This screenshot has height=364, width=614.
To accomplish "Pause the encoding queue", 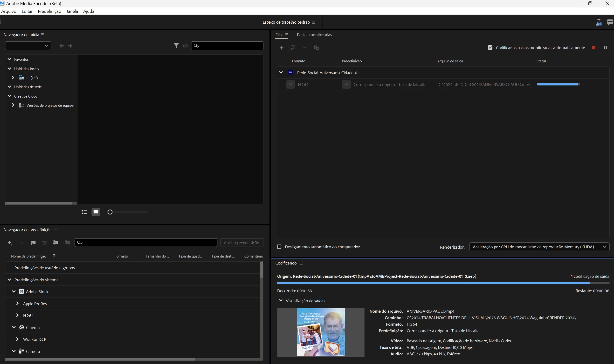I will [605, 48].
